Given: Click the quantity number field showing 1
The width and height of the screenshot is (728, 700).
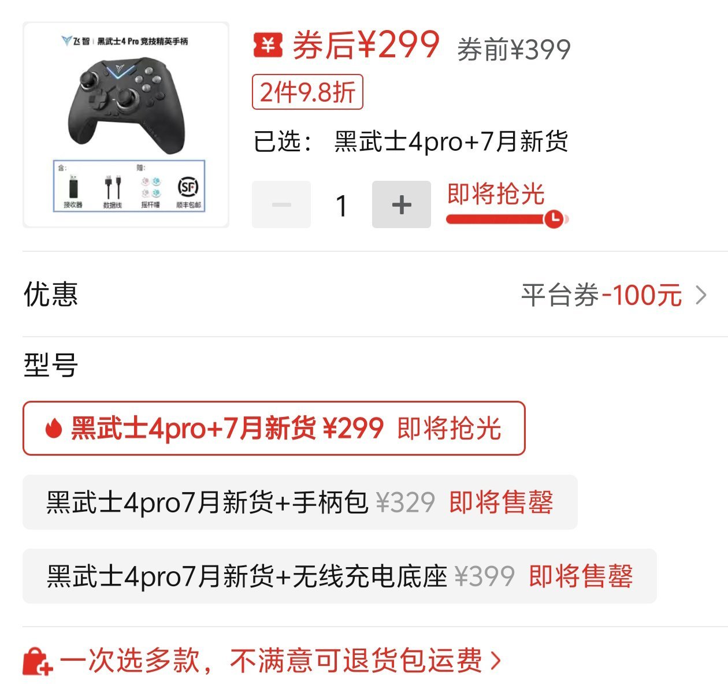Looking at the screenshot, I should tap(341, 206).
